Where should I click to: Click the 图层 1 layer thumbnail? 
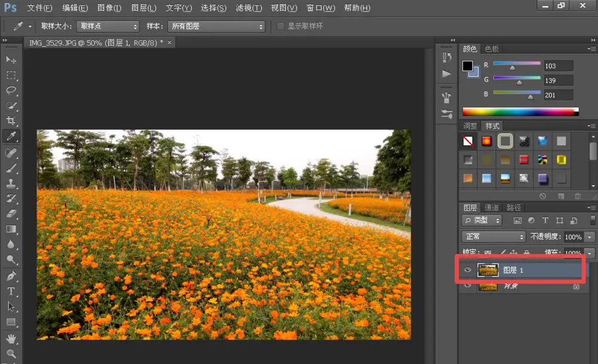click(487, 271)
